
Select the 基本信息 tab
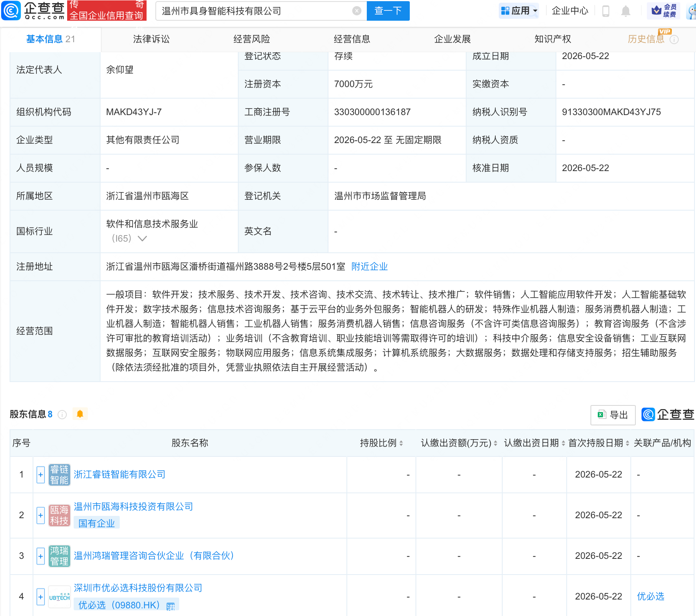pos(50,39)
